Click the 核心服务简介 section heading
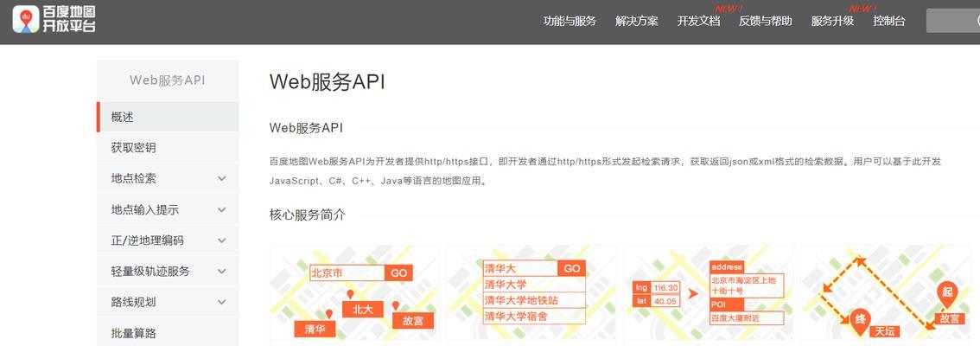This screenshot has height=346, width=980. pos(307,215)
